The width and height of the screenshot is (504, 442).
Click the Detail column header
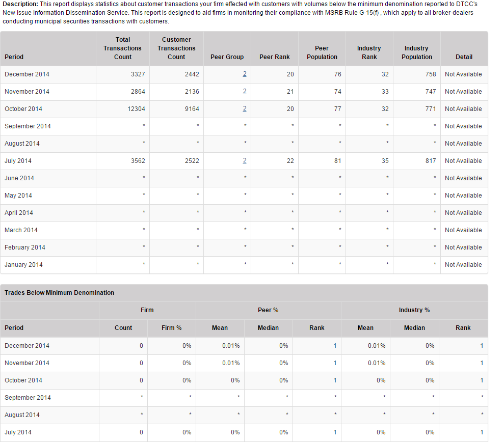click(464, 57)
